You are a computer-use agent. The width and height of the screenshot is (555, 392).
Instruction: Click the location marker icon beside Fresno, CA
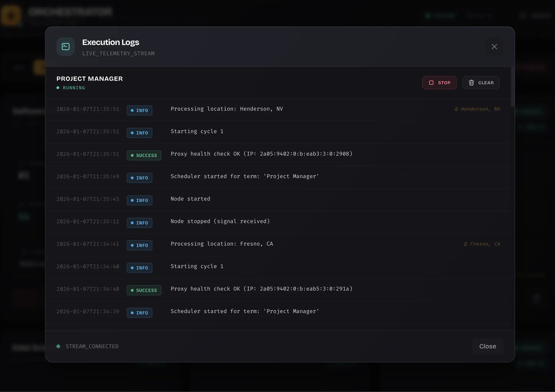pos(465,244)
